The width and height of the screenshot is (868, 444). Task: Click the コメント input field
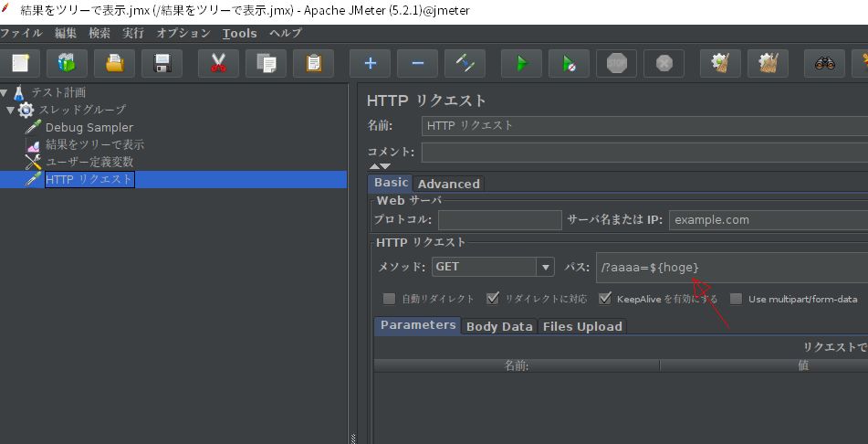click(x=644, y=153)
